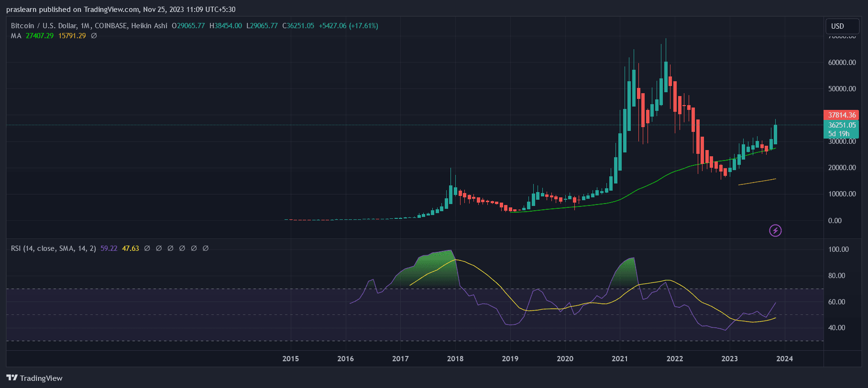Click the green MA value 27407.29
This screenshot has width=868, height=388.
tap(40, 36)
